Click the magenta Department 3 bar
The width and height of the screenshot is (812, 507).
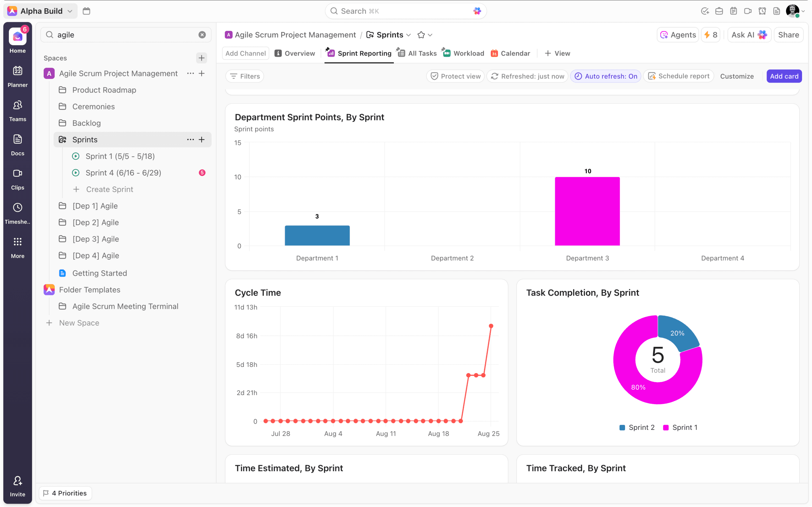(x=587, y=211)
